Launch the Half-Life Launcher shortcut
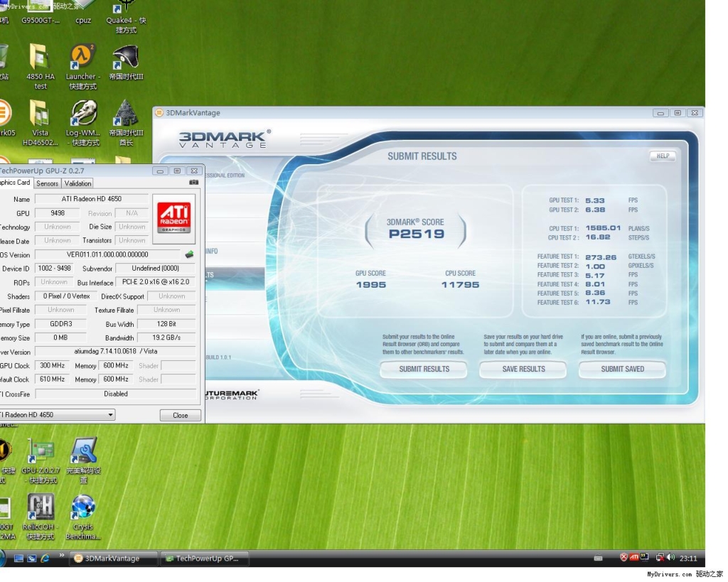The image size is (728, 582). pos(82,66)
